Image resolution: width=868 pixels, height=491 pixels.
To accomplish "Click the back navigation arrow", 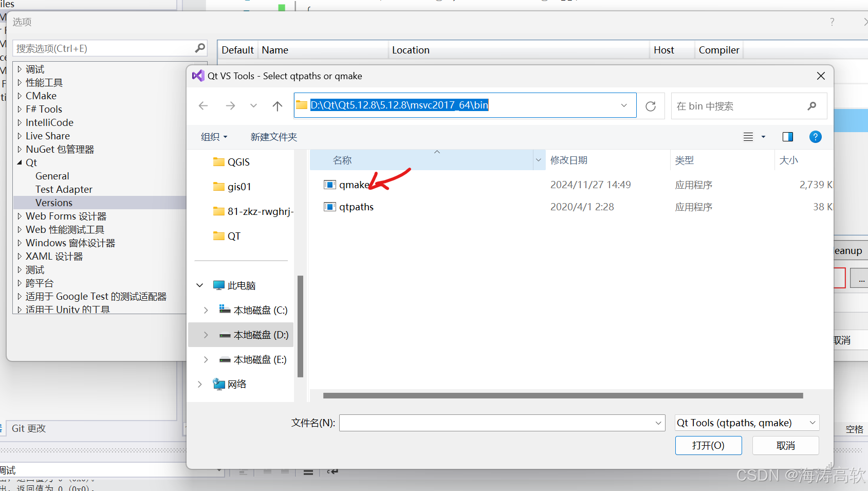I will click(x=203, y=105).
